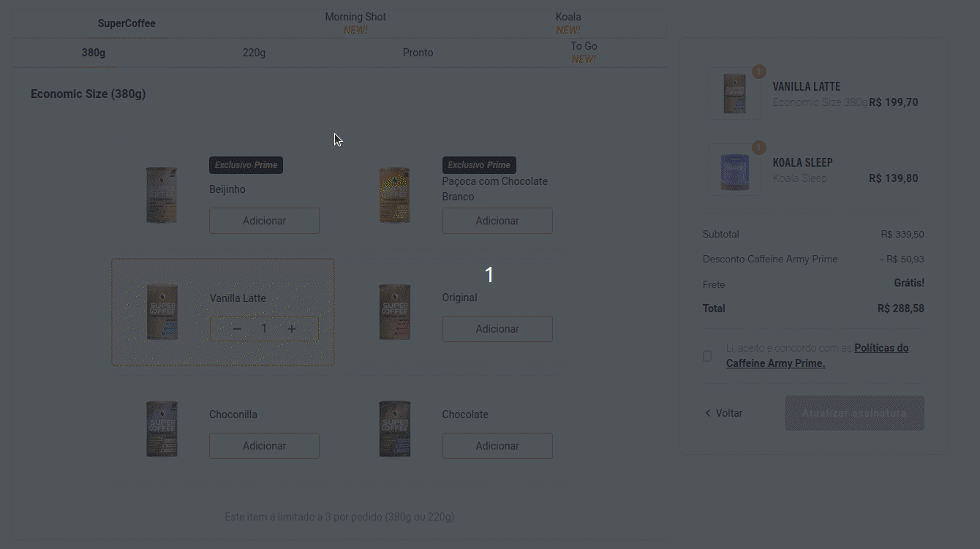Click the KOALA SLEEP cart item title

803,162
